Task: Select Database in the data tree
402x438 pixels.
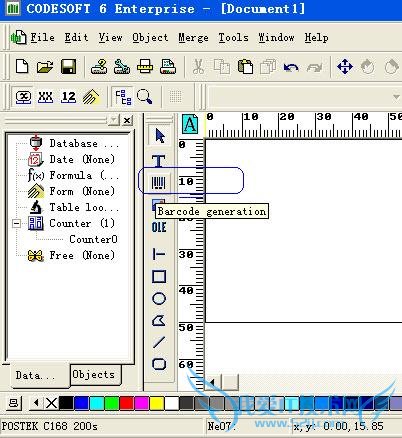Action: click(74, 143)
